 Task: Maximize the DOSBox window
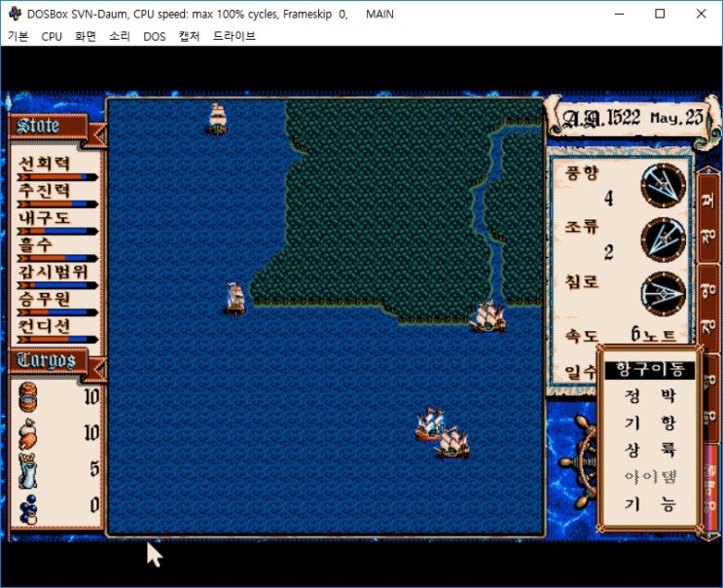pos(660,14)
